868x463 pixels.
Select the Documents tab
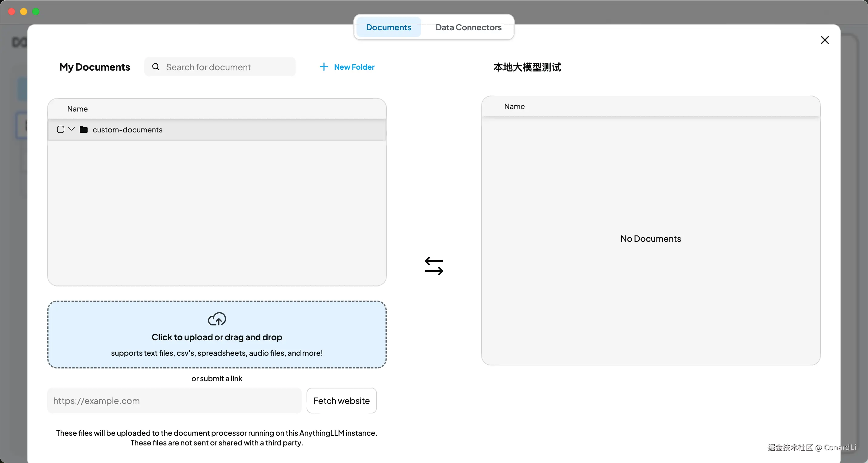click(x=389, y=27)
